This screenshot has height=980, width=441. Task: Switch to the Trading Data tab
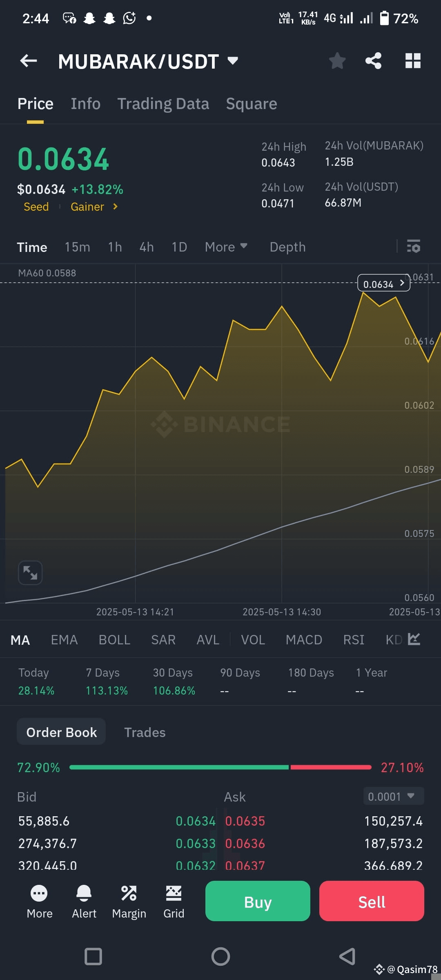point(163,104)
